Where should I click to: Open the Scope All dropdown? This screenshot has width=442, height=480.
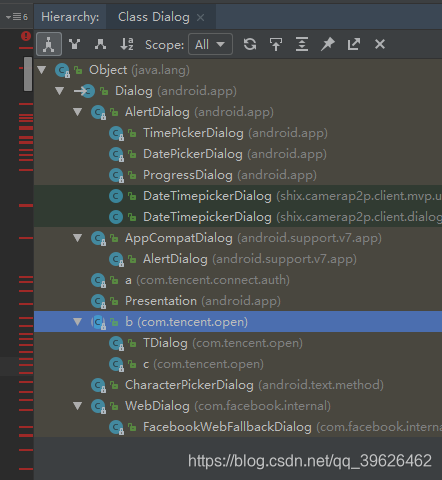[210, 44]
